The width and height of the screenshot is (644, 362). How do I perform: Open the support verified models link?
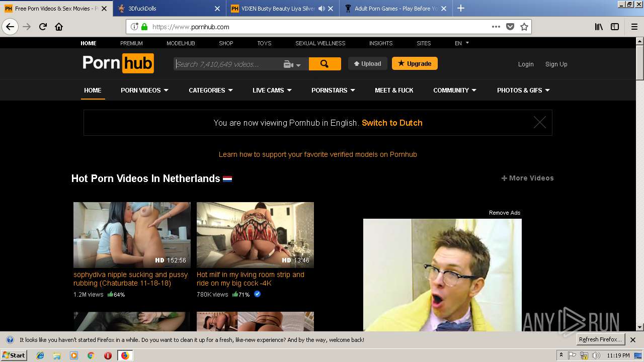pyautogui.click(x=318, y=154)
